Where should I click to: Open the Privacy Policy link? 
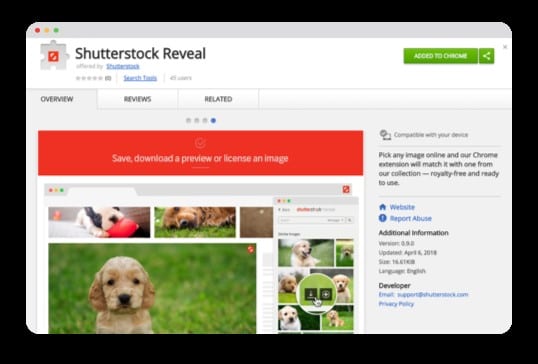point(396,304)
